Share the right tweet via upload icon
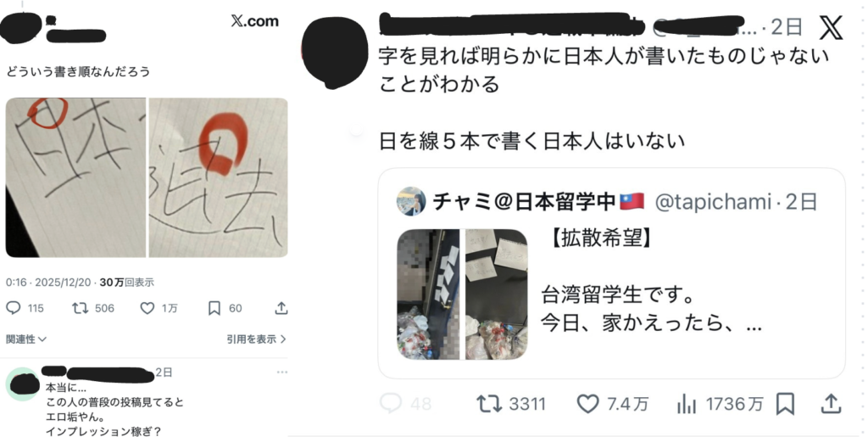The height and width of the screenshot is (437, 868). pyautogui.click(x=831, y=404)
